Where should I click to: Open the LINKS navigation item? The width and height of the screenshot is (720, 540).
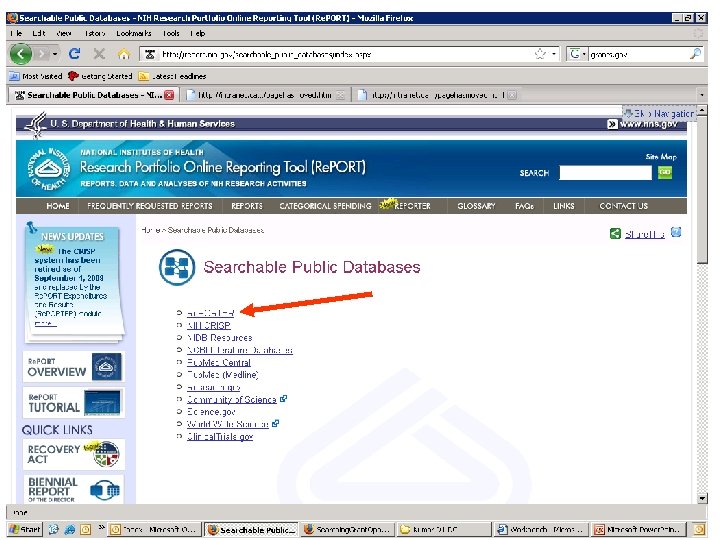[x=563, y=206]
